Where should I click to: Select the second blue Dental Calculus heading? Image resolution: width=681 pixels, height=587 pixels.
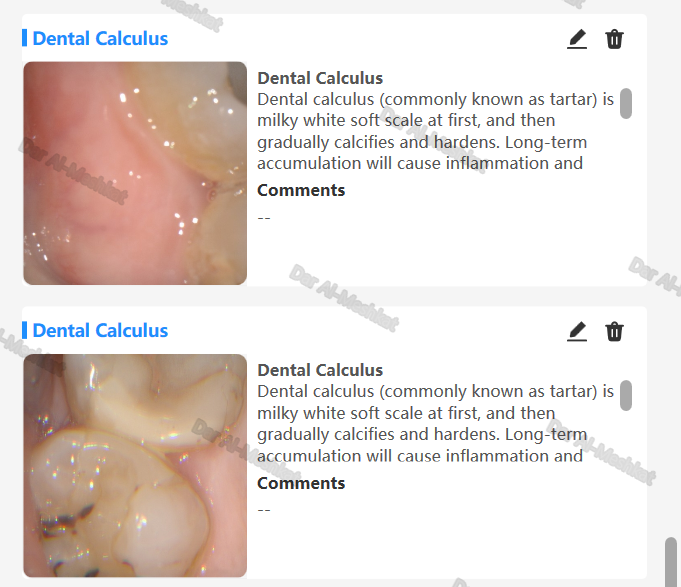pos(100,330)
